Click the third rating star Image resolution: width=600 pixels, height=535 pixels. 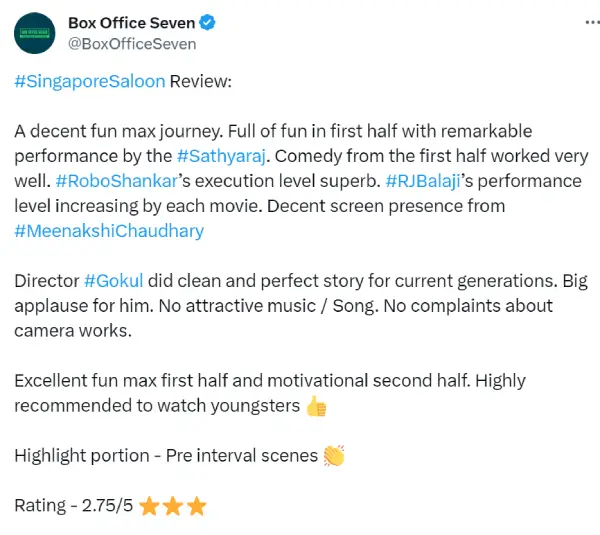coord(197,506)
